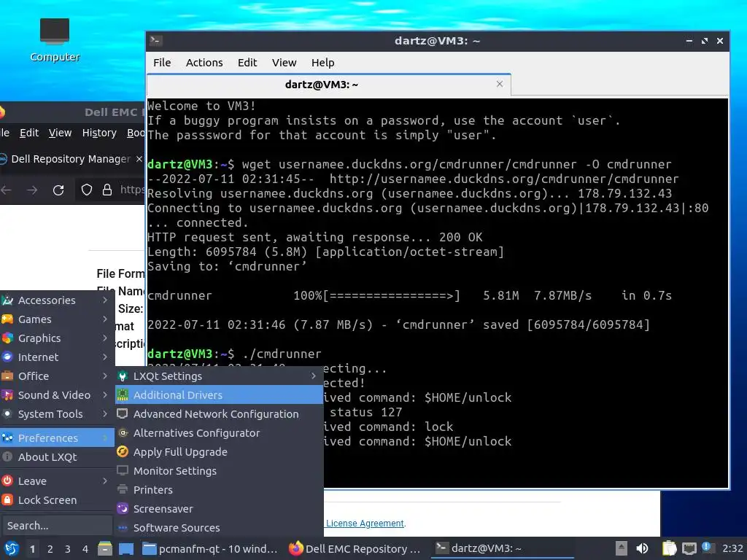Viewport: 747px width, 560px height.
Task: Open clipboard manager tray icon
Action: [670, 548]
